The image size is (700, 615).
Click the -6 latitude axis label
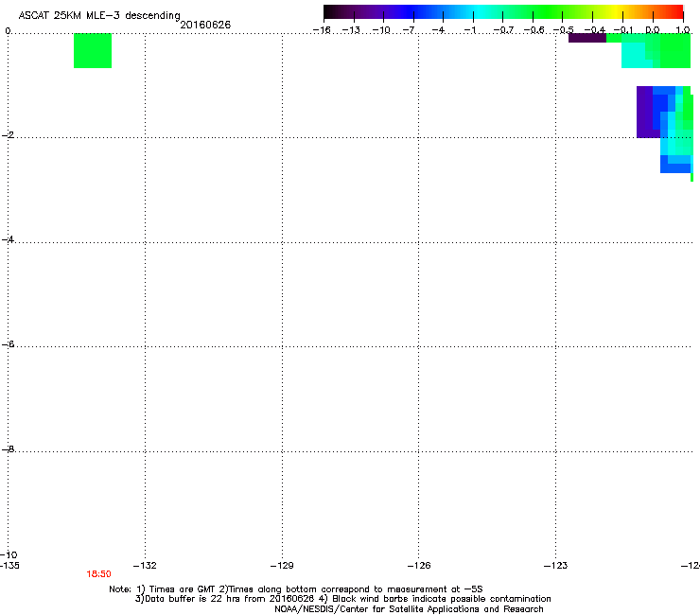pos(8,343)
